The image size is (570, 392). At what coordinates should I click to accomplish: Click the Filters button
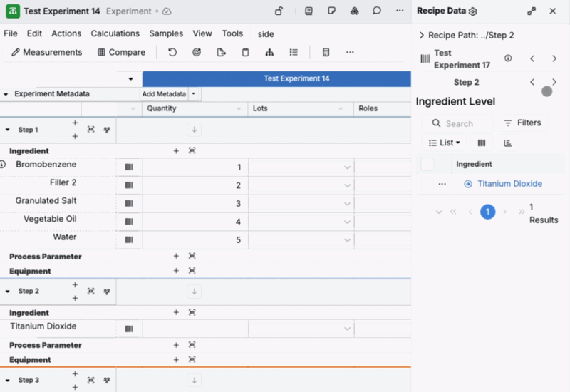(522, 123)
